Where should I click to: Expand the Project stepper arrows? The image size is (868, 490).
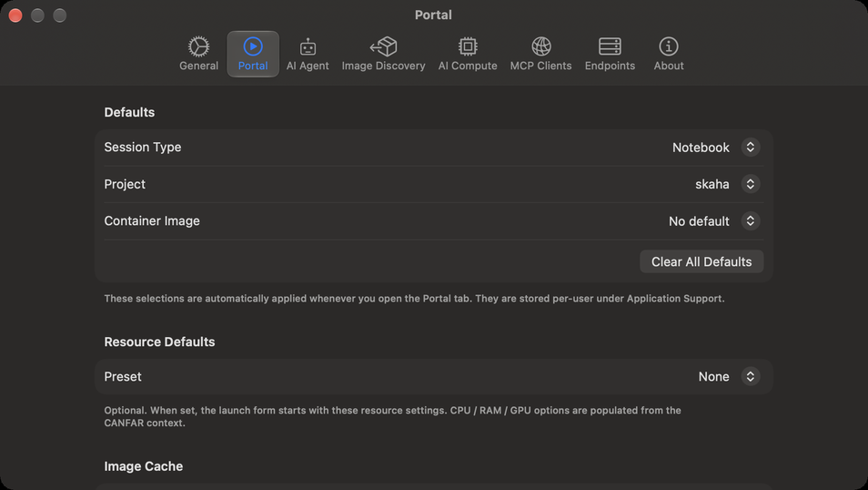point(750,183)
